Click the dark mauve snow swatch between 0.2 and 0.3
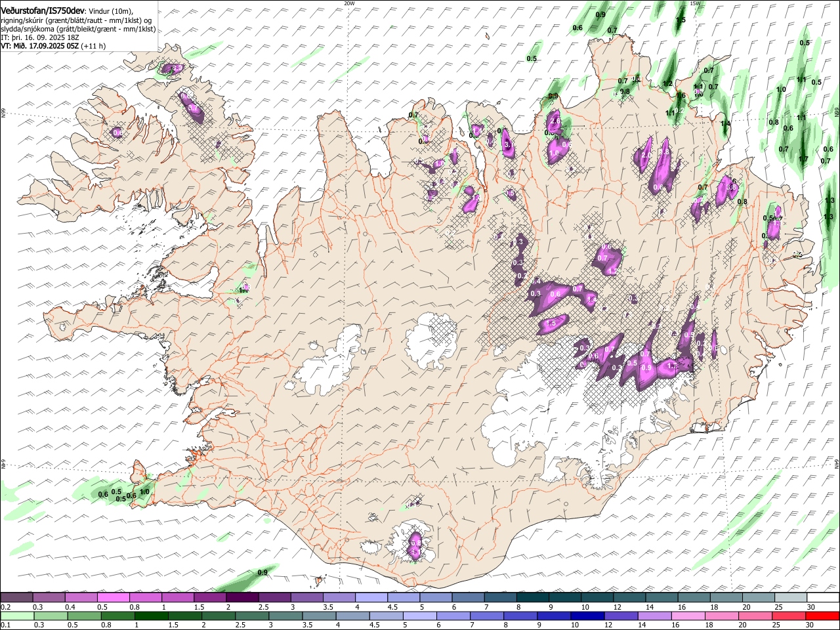The image size is (840, 630). (17, 598)
